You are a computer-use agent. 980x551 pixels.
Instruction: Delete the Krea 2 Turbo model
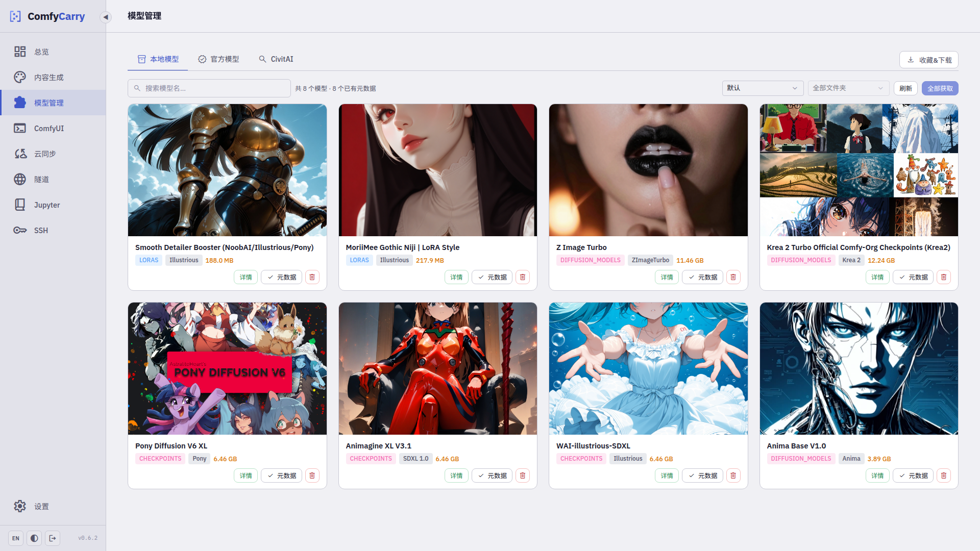click(944, 277)
